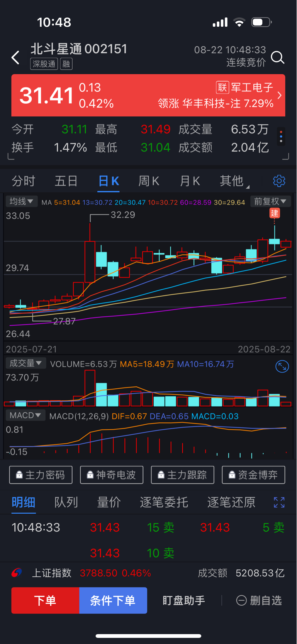Tap the 融 margin tag
This screenshot has height=644, width=297.
pyautogui.click(x=66, y=64)
